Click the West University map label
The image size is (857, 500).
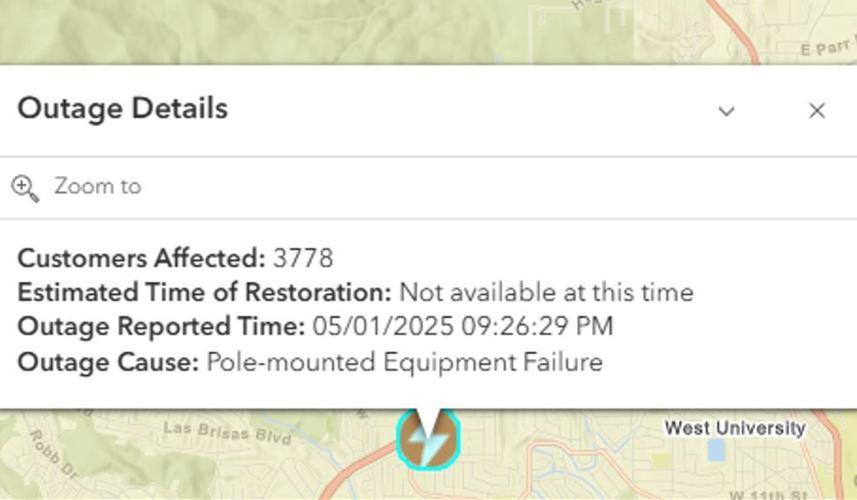point(735,428)
